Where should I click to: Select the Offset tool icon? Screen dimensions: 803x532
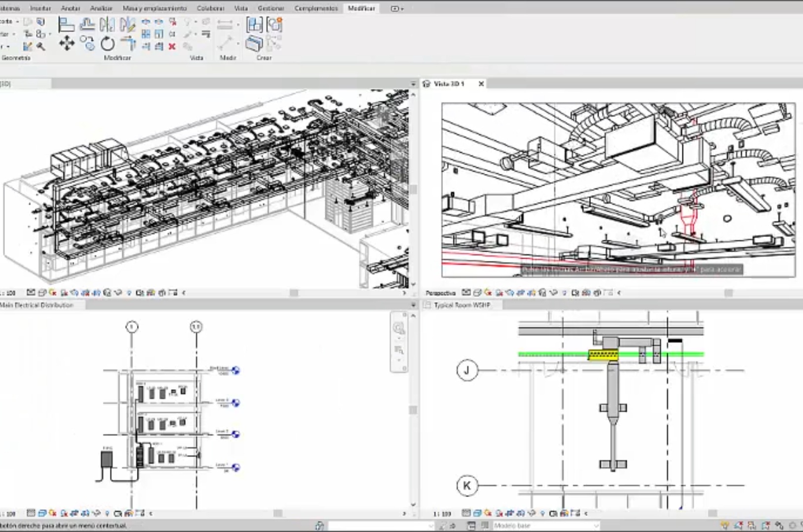[x=87, y=24]
